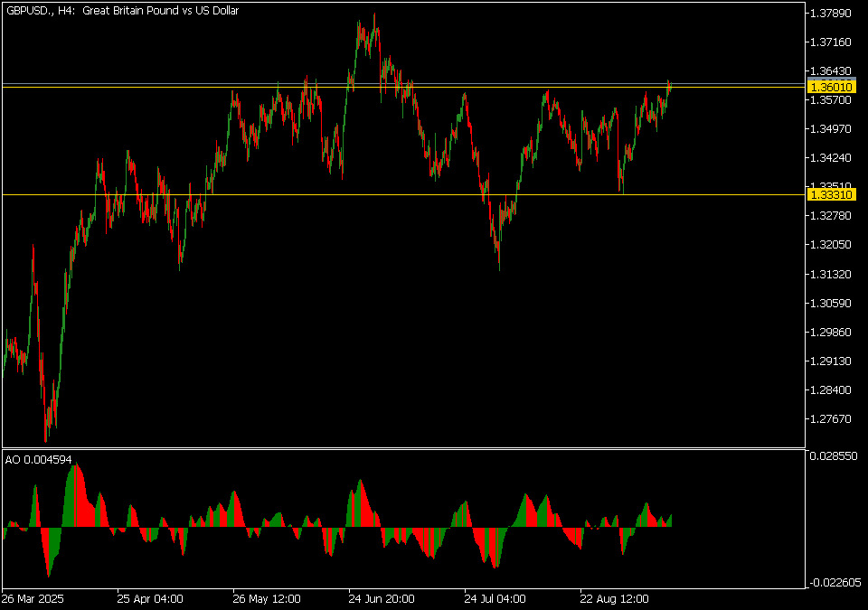Click the 1.32050 price axis value
This screenshot has height=610, width=868.
click(x=830, y=245)
